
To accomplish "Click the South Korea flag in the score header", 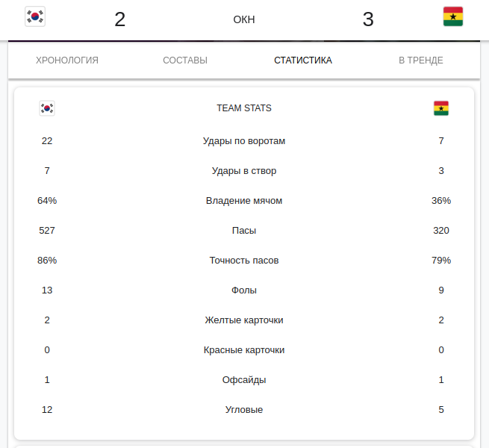I will tap(35, 17).
